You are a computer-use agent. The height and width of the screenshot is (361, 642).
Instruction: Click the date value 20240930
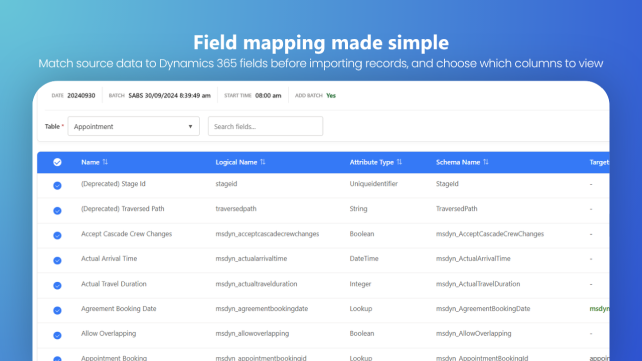pyautogui.click(x=81, y=95)
